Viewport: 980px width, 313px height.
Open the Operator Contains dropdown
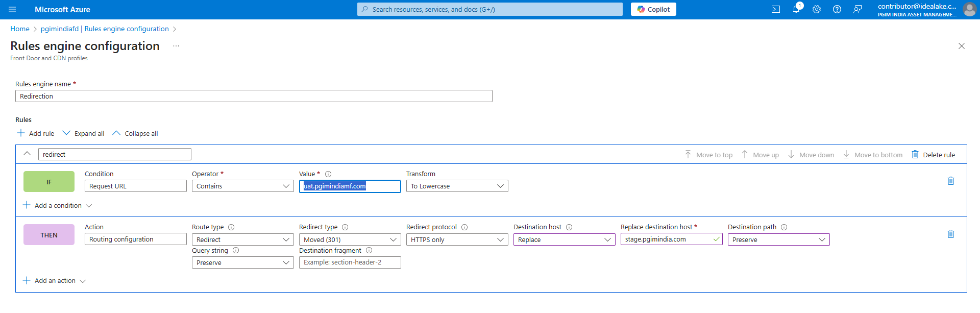click(x=243, y=186)
